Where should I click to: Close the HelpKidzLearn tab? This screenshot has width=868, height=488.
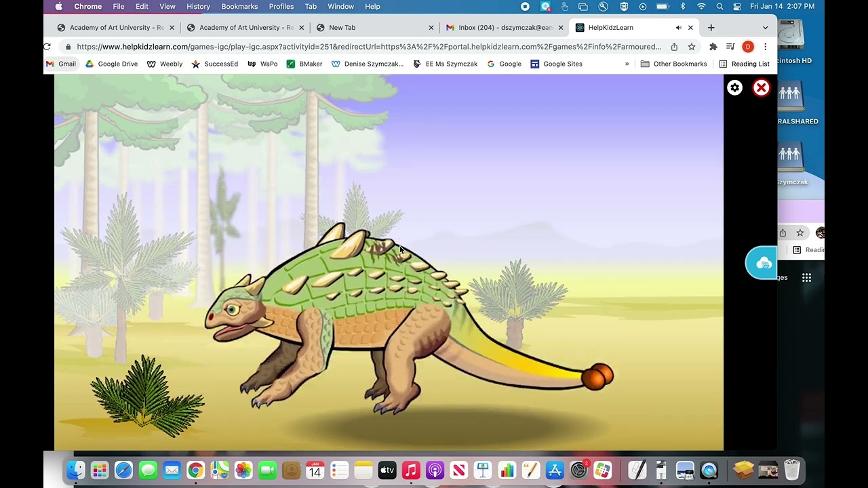690,28
